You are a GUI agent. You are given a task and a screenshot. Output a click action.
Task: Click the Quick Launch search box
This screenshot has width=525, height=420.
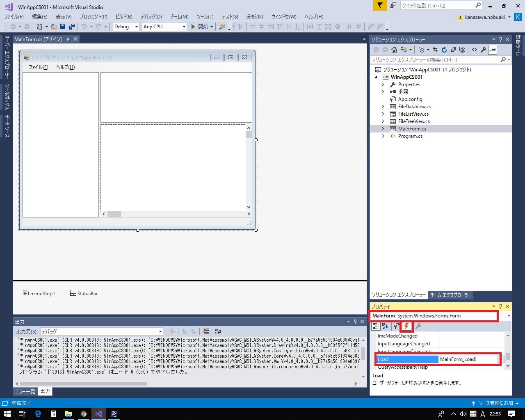coord(438,5)
